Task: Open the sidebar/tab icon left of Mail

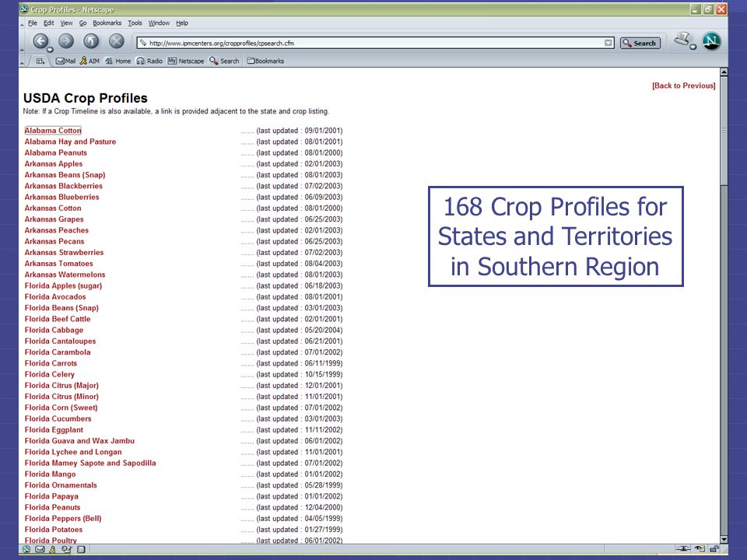Action: pyautogui.click(x=40, y=61)
